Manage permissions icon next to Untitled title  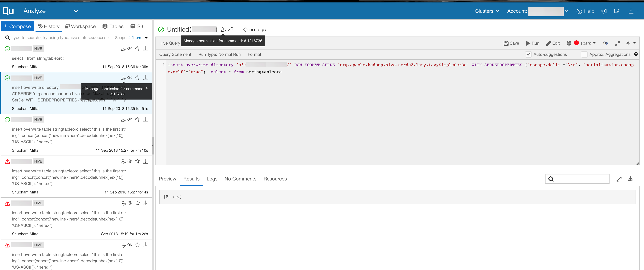[223, 30]
